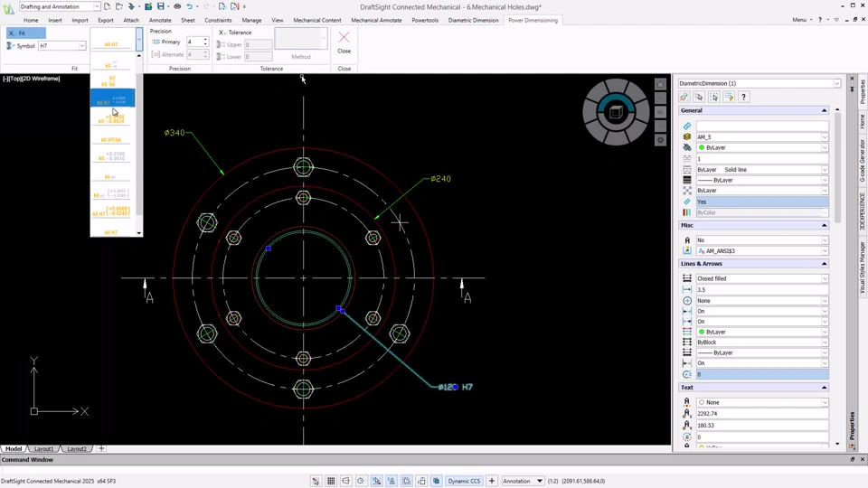Click the Text color None field
Screen dimensions: 868x488
pos(762,402)
